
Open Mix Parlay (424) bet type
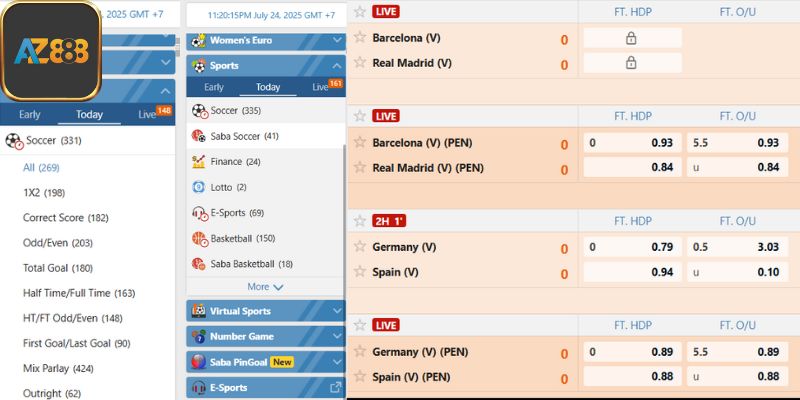tap(58, 368)
